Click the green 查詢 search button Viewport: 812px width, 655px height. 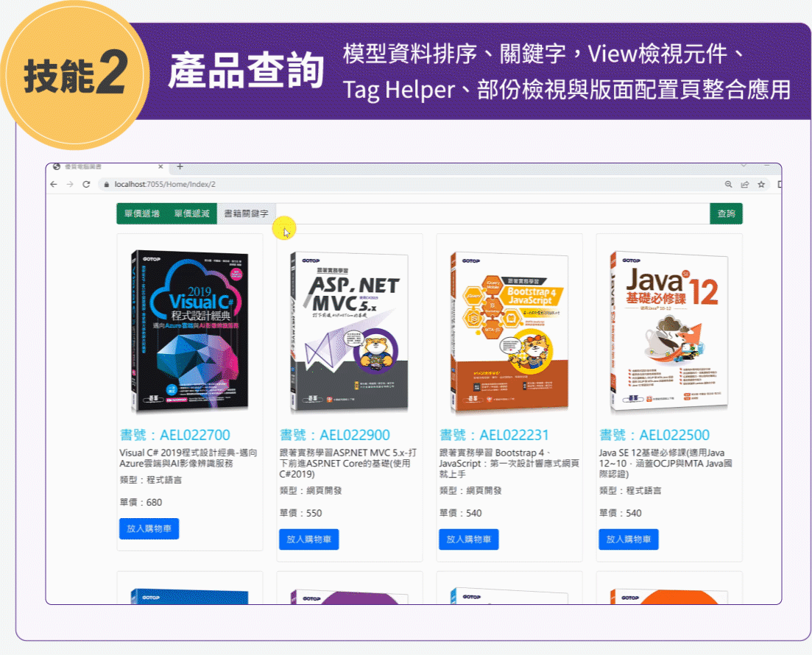(726, 213)
